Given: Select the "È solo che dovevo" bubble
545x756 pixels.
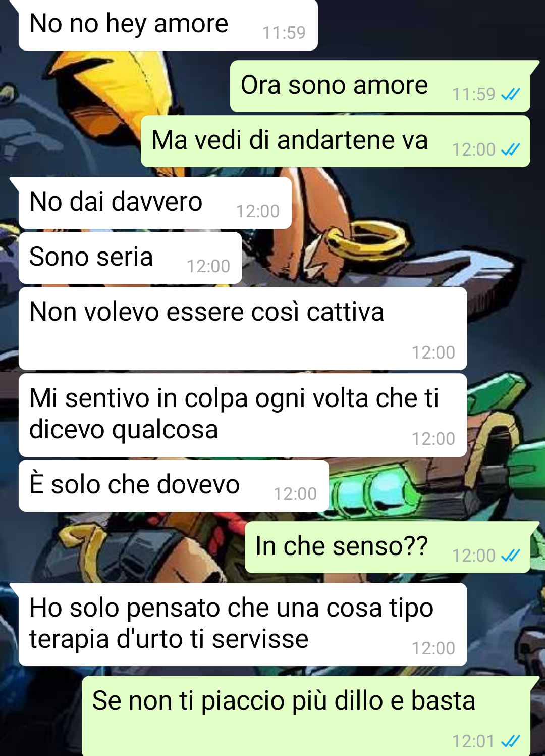Looking at the screenshot, I should tap(174, 485).
